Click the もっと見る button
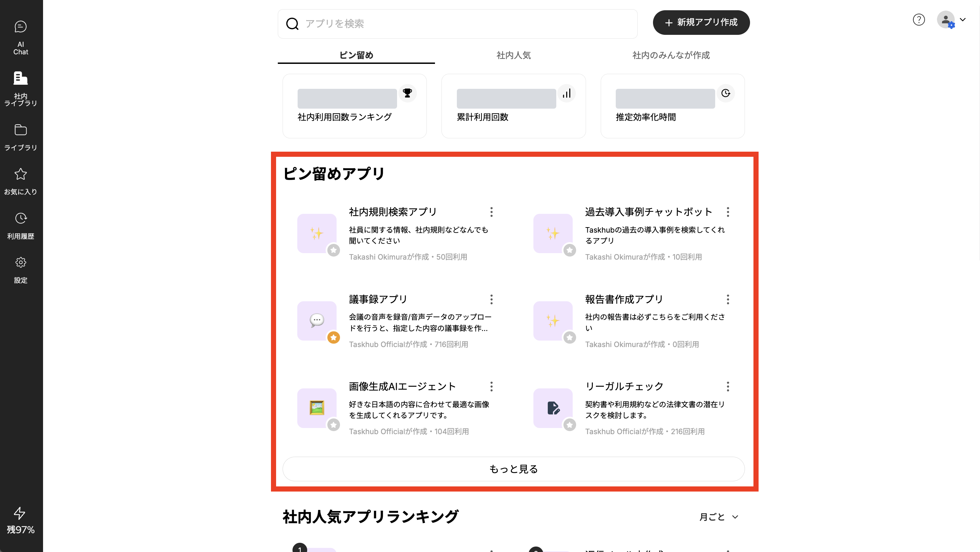This screenshot has width=980, height=552. [513, 469]
